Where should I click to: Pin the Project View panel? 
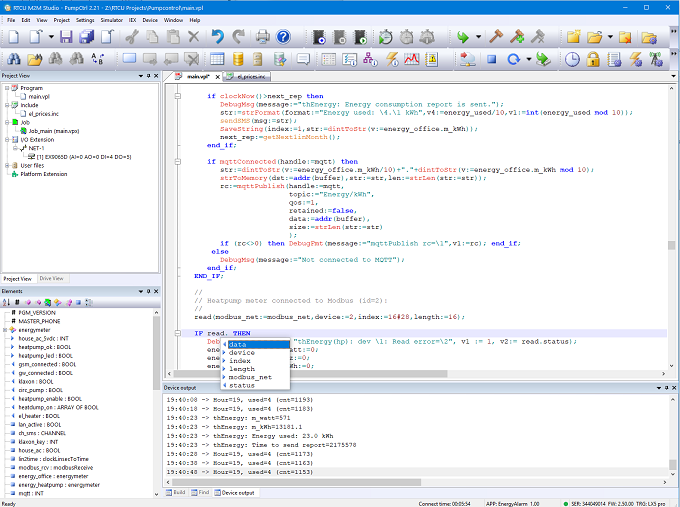pos(148,76)
